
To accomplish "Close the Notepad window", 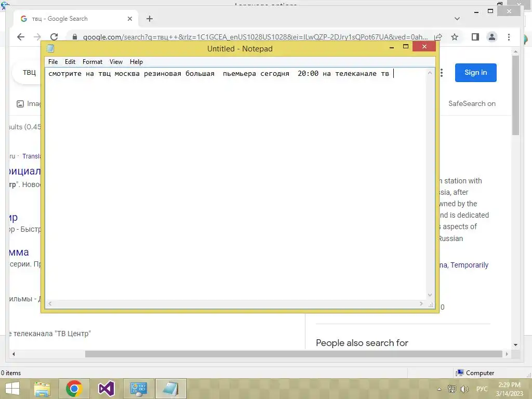I will point(424,46).
